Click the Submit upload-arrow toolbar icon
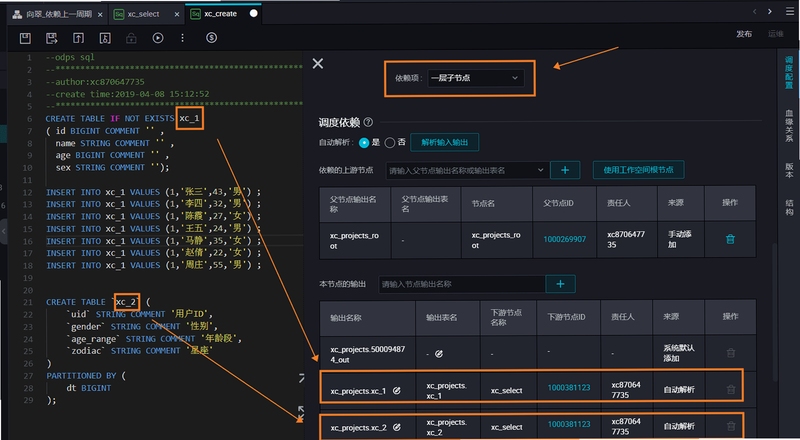 pyautogui.click(x=78, y=38)
